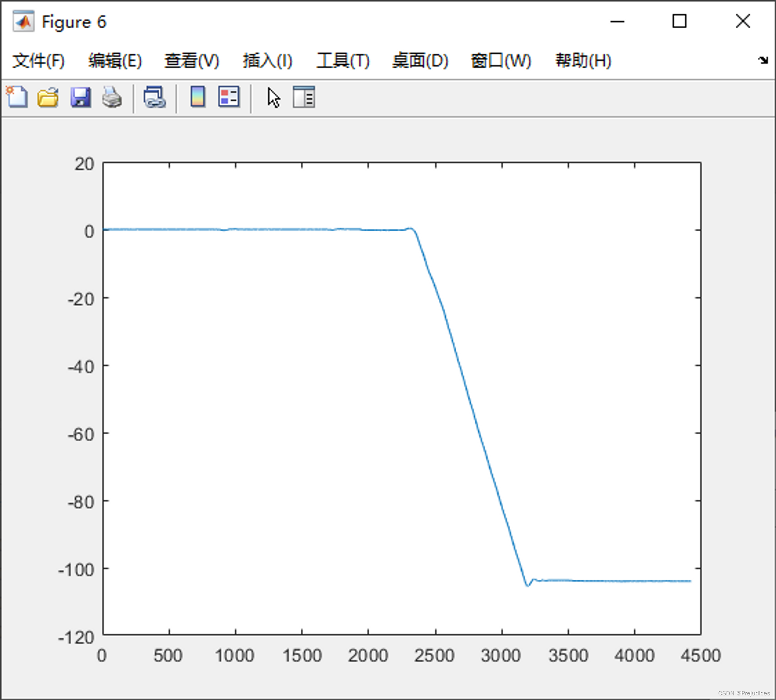Open the 编辑(E) menu

(x=115, y=61)
